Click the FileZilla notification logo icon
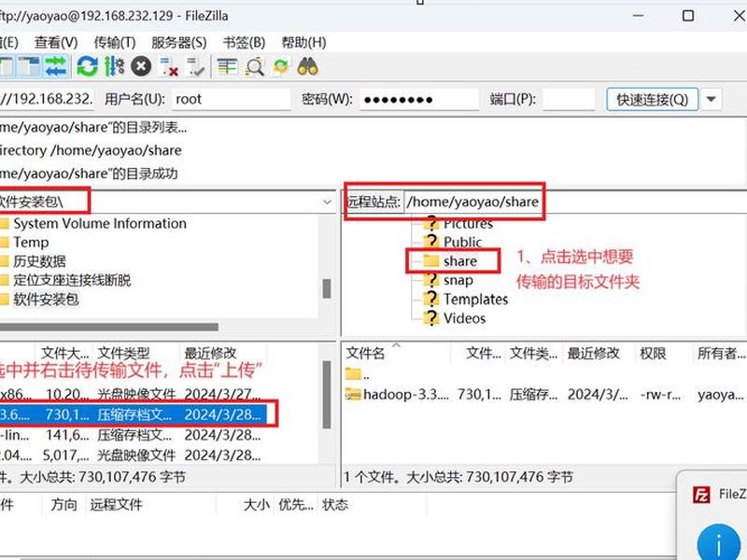The width and height of the screenshot is (747, 560). click(x=701, y=496)
